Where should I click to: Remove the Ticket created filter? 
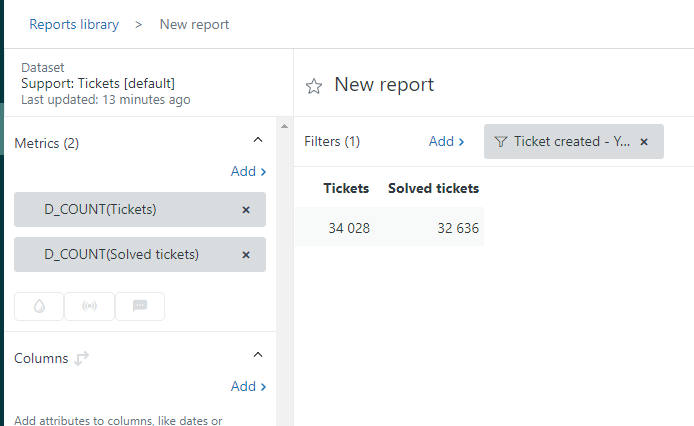pyautogui.click(x=644, y=142)
